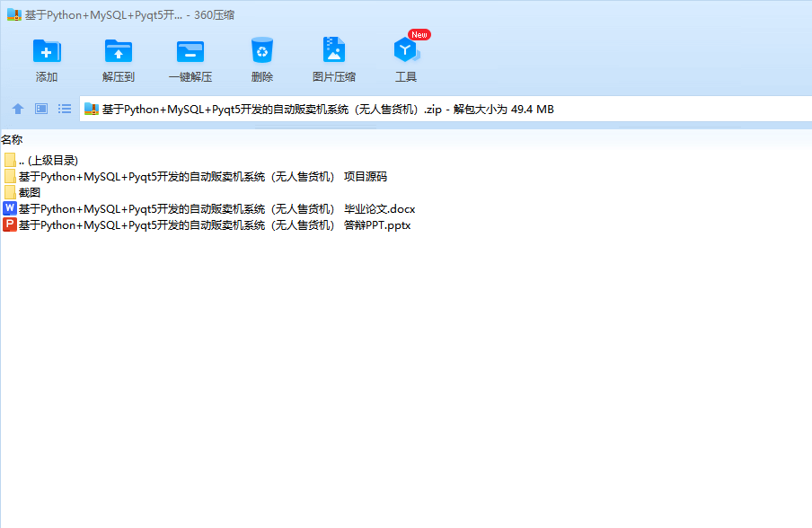812x528 pixels.
Task: Select the 毕业论文.docx file name
Action: pyautogui.click(x=217, y=208)
